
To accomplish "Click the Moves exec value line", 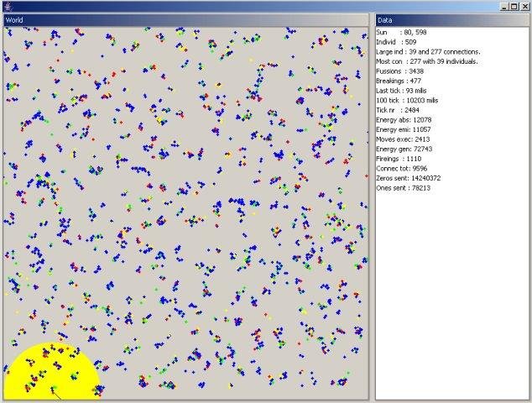I will click(x=403, y=139).
